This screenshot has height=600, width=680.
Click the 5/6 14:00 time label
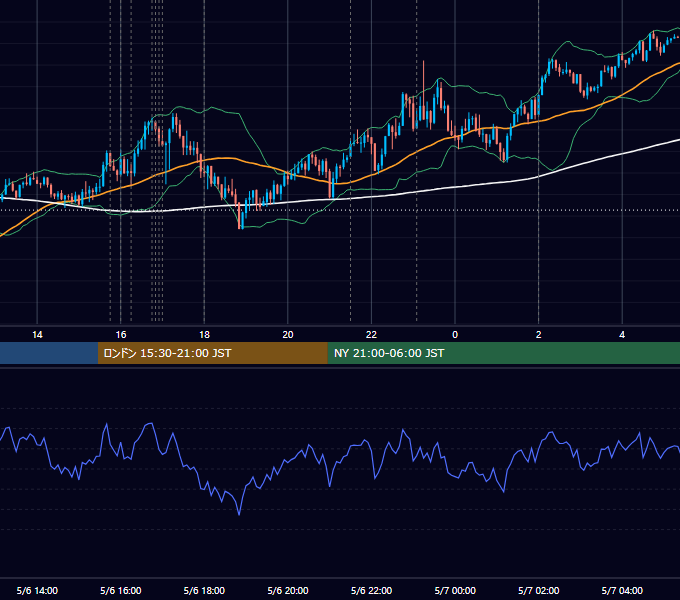point(37,590)
